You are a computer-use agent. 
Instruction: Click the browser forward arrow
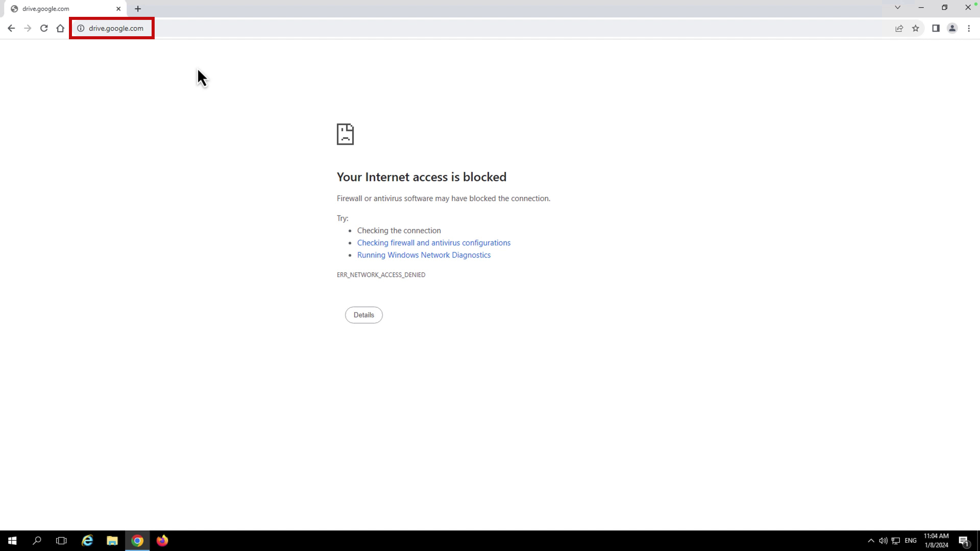coord(28,29)
